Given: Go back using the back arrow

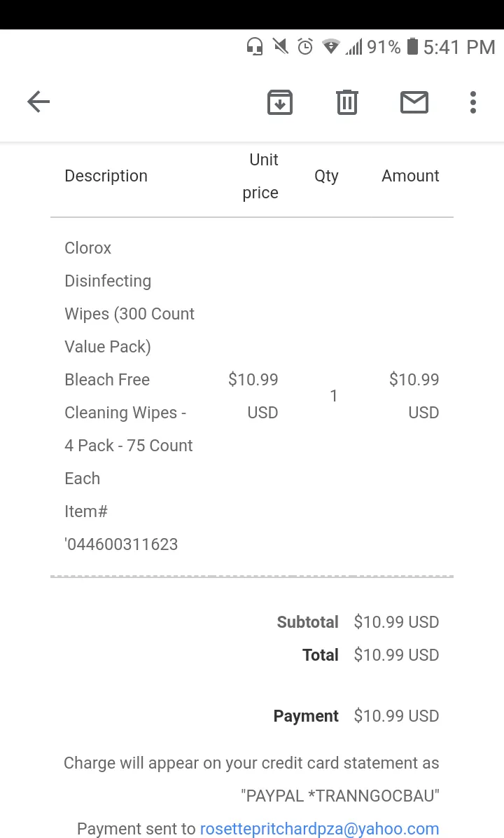Looking at the screenshot, I should tap(38, 102).
